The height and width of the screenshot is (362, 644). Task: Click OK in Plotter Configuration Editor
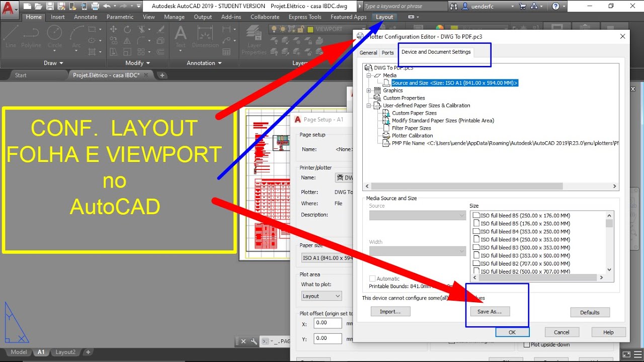[512, 332]
